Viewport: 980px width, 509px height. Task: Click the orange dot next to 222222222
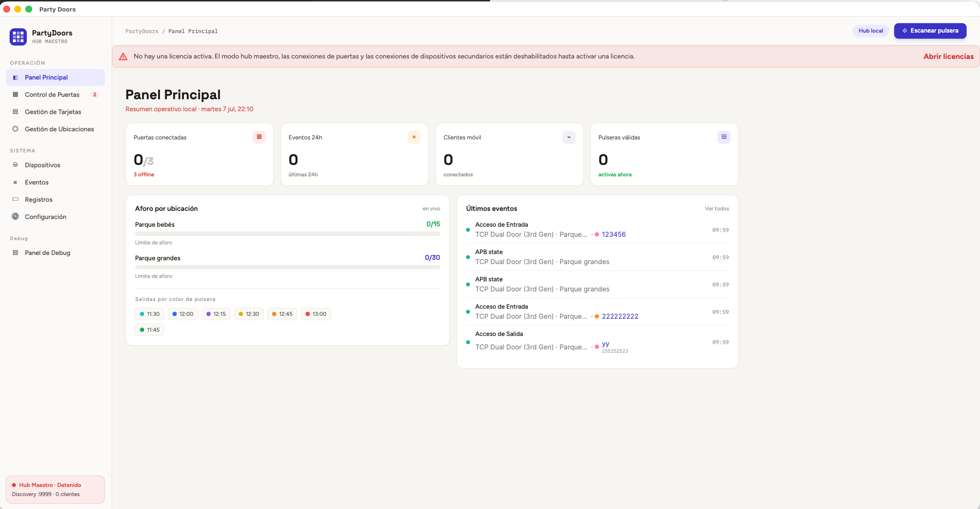click(x=597, y=316)
